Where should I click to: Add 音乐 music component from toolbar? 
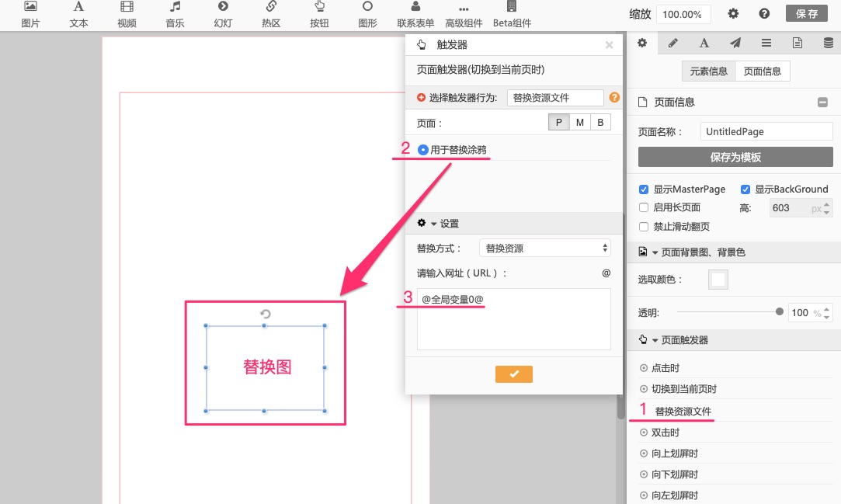pyautogui.click(x=175, y=7)
